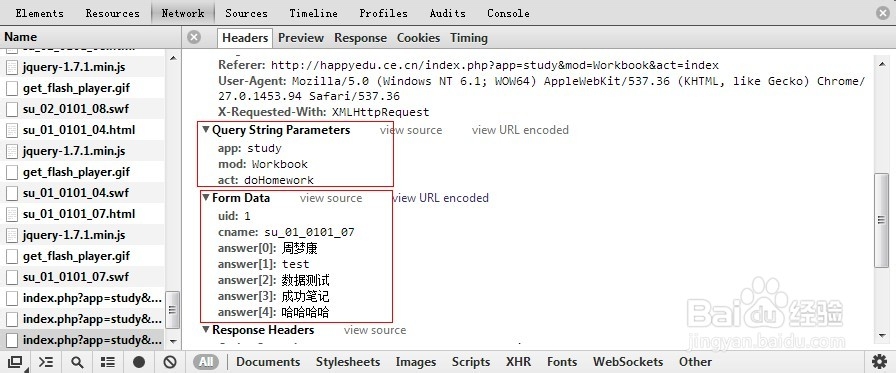
Task: Select file icon of get_flash_player.gif first row
Action: click(12, 88)
